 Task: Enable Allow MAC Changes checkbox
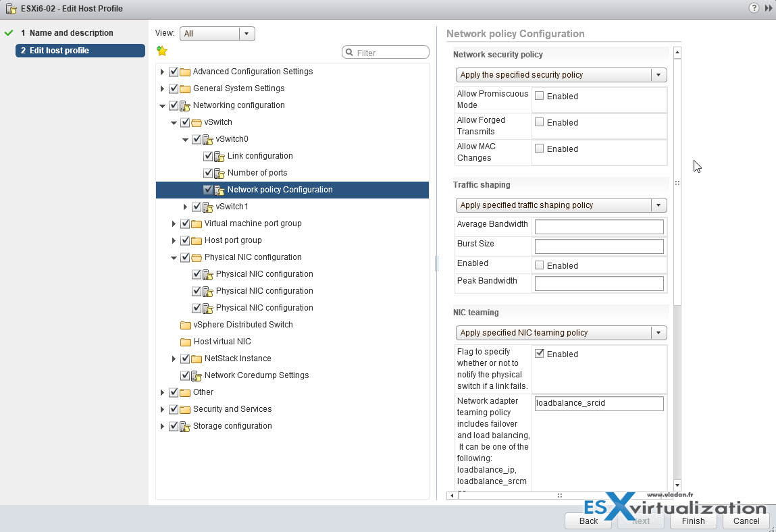click(540, 149)
